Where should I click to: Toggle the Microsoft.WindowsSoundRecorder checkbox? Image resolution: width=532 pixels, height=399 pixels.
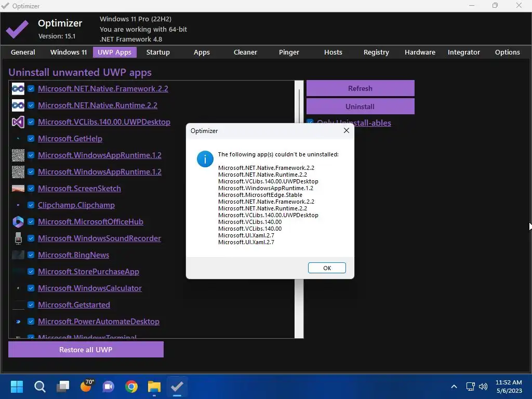(31, 238)
